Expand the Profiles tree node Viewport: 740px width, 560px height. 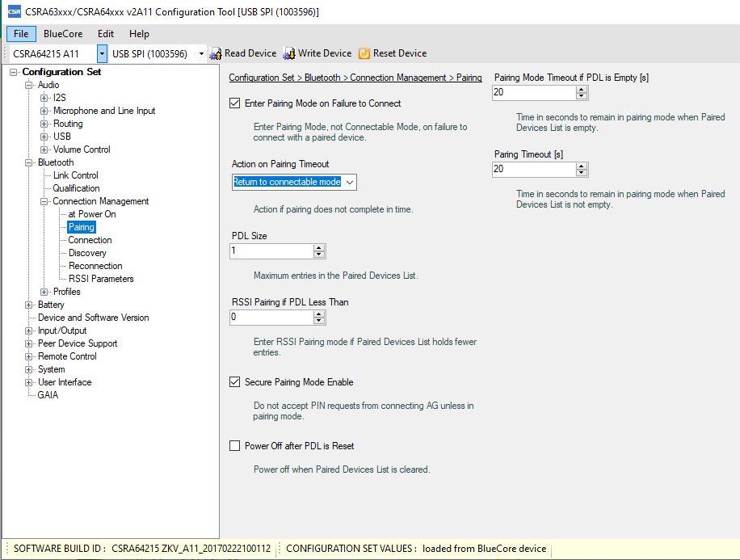coord(44,292)
